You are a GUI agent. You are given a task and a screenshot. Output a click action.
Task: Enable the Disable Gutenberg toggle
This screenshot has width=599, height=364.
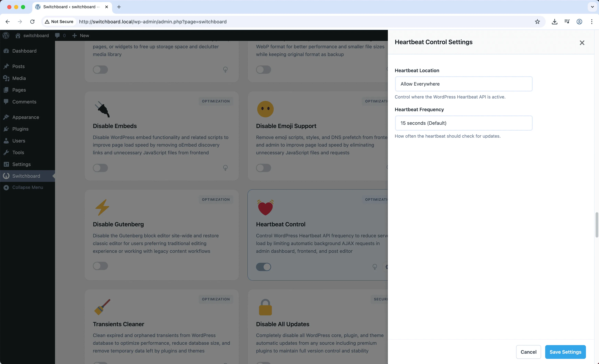[100, 266]
